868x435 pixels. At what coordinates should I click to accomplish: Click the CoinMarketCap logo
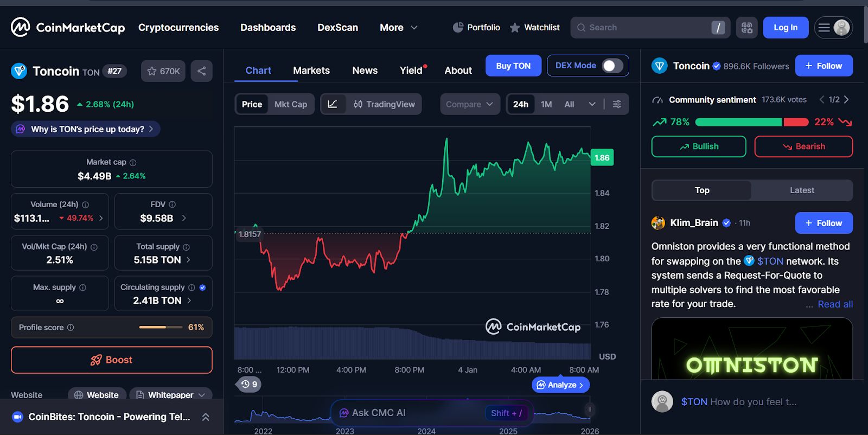click(68, 27)
